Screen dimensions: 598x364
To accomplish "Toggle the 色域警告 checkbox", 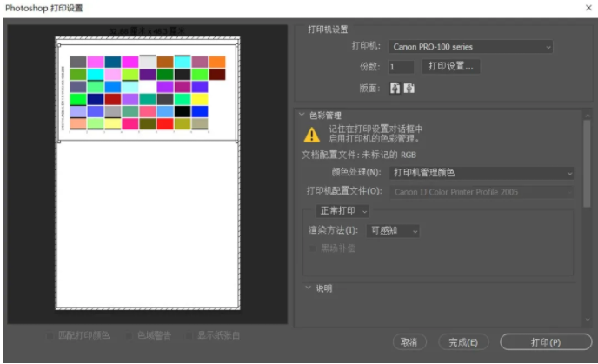I will click(x=129, y=335).
